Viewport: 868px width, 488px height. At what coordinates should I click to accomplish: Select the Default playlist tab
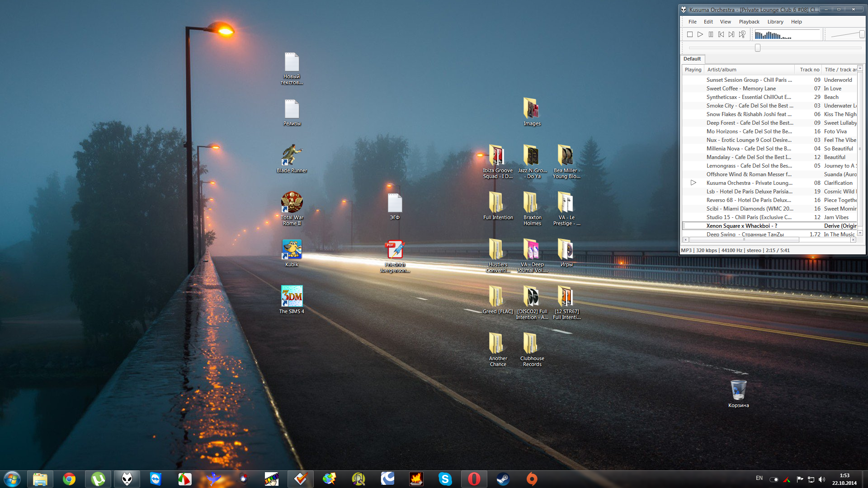(692, 59)
